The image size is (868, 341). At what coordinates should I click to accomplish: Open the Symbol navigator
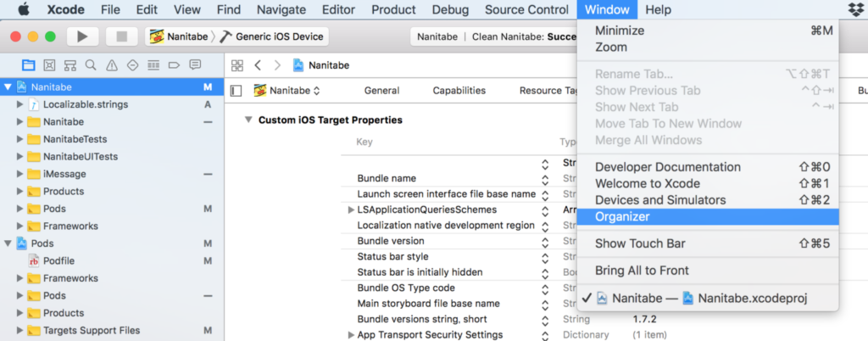(x=70, y=65)
